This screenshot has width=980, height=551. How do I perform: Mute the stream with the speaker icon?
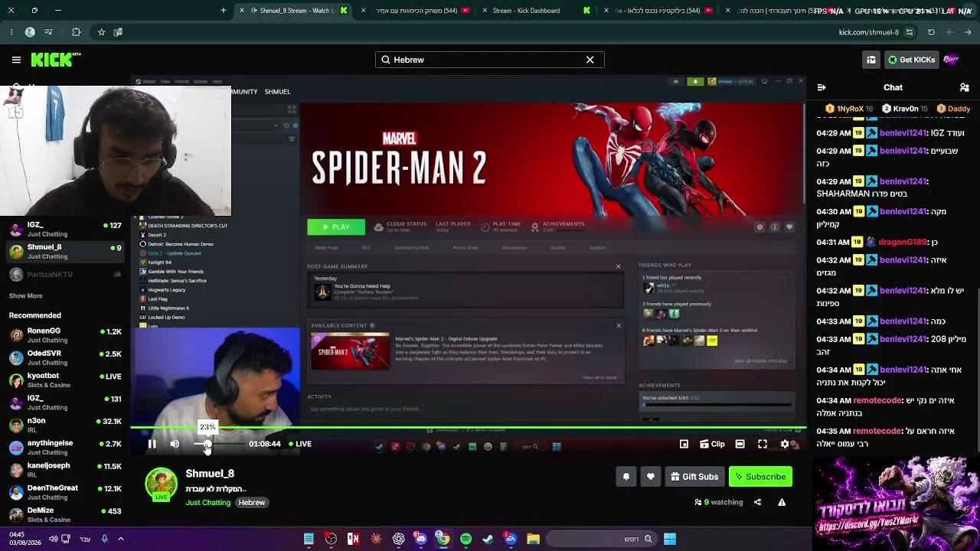pos(175,444)
